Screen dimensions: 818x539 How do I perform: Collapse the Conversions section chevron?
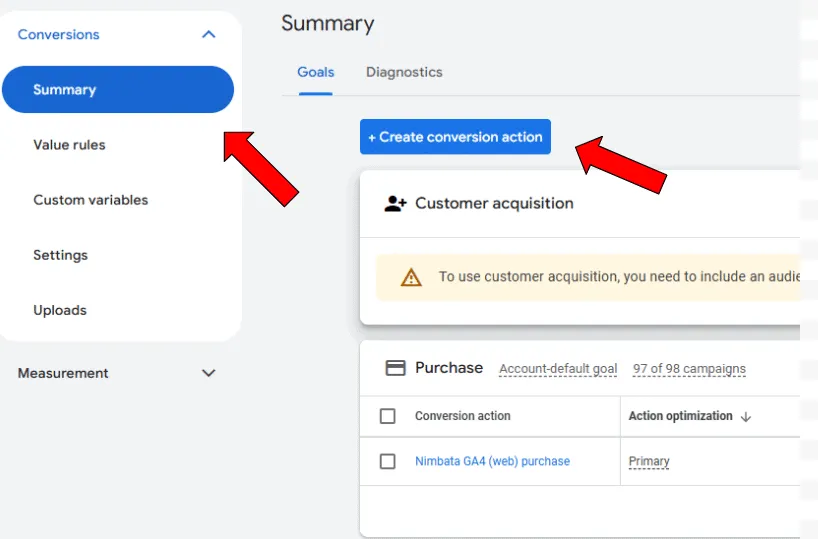[209, 34]
